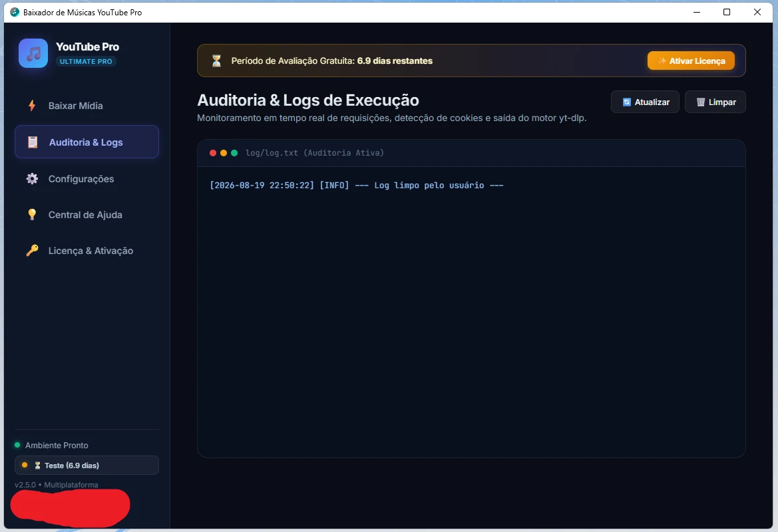Click the Auditoria & Logs de Execução heading
Screen dimensions: 778x532
[308, 100]
